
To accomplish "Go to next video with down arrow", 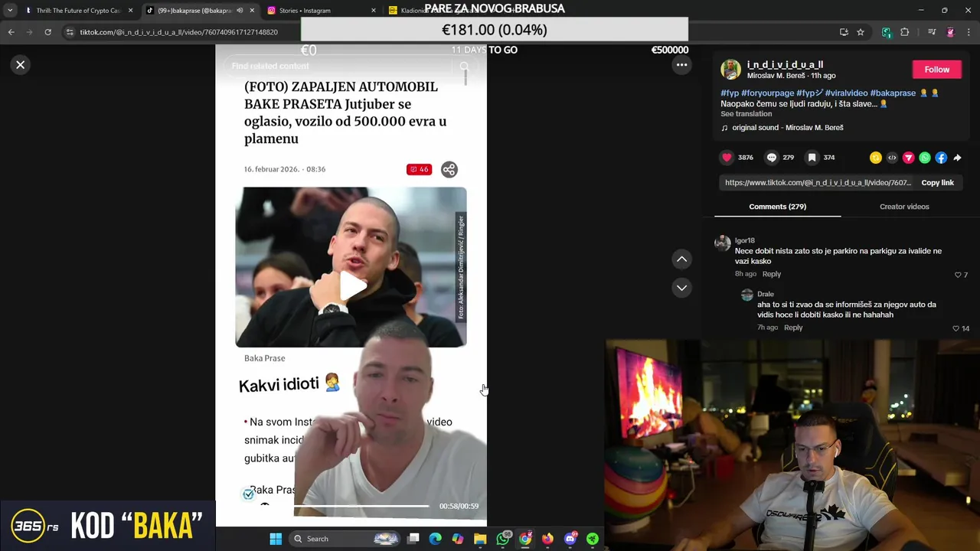I will [681, 288].
